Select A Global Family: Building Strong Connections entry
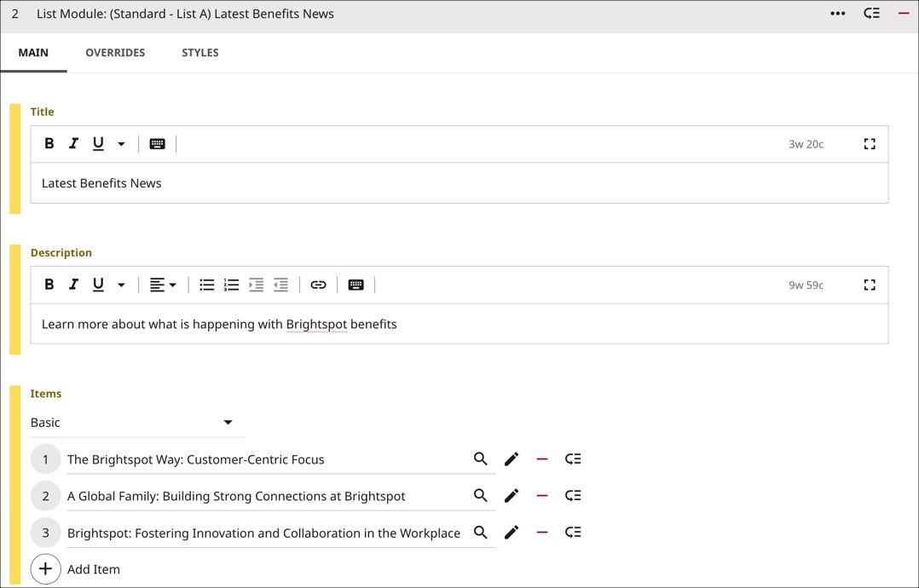The height and width of the screenshot is (588, 919). click(x=236, y=496)
